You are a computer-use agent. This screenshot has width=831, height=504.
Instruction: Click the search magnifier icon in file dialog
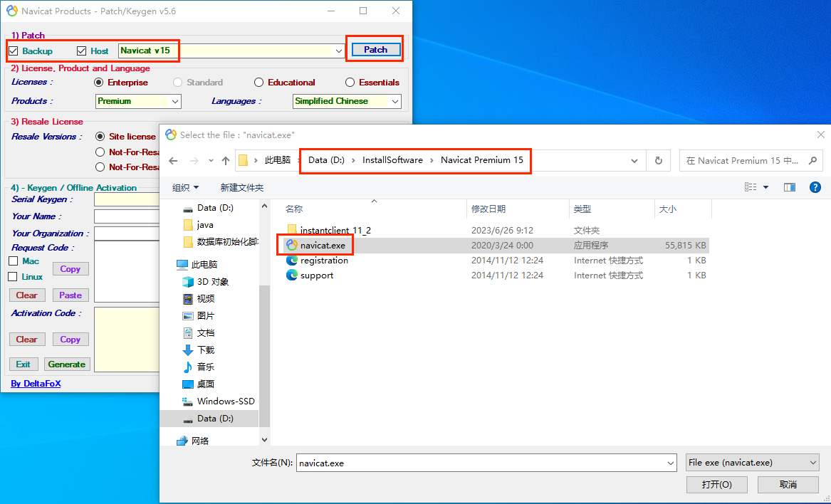coord(812,161)
